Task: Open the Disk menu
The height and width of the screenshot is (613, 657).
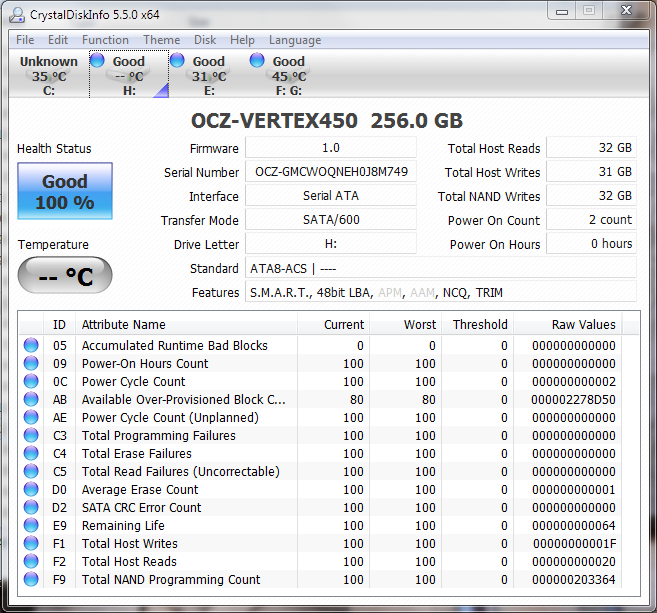Action: tap(205, 40)
